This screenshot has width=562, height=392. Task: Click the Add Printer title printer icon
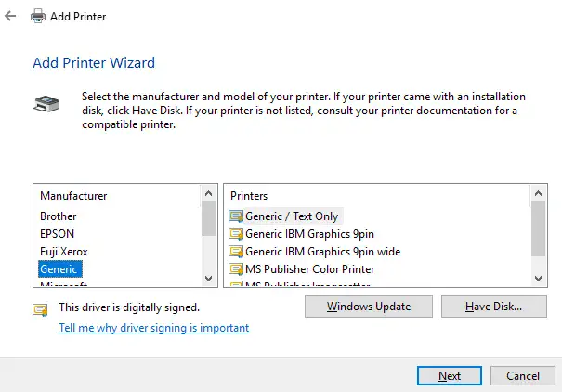(38, 16)
